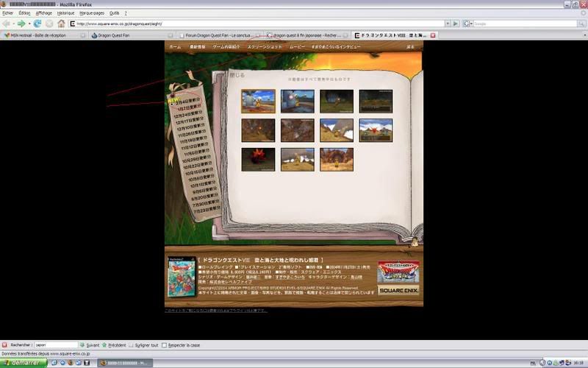Select the 10月29日 update on the scroll
Screen dimensions: 588x368
(x=196, y=159)
